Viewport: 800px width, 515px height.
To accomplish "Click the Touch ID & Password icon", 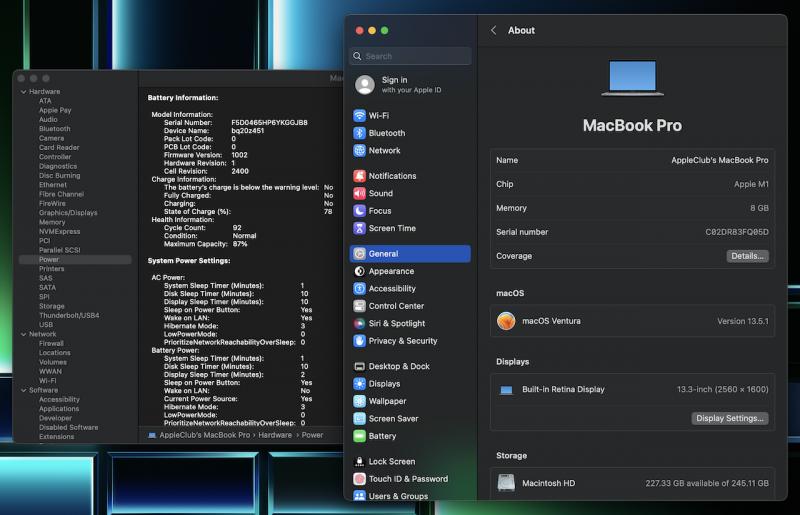I will pyautogui.click(x=359, y=479).
